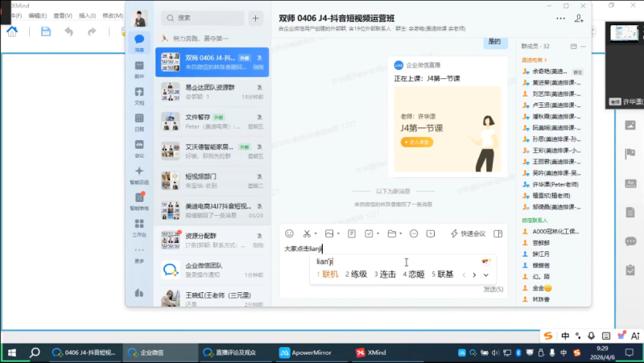Open folder icon dropdown arrow
The height and width of the screenshot is (363, 644).
pos(400,233)
